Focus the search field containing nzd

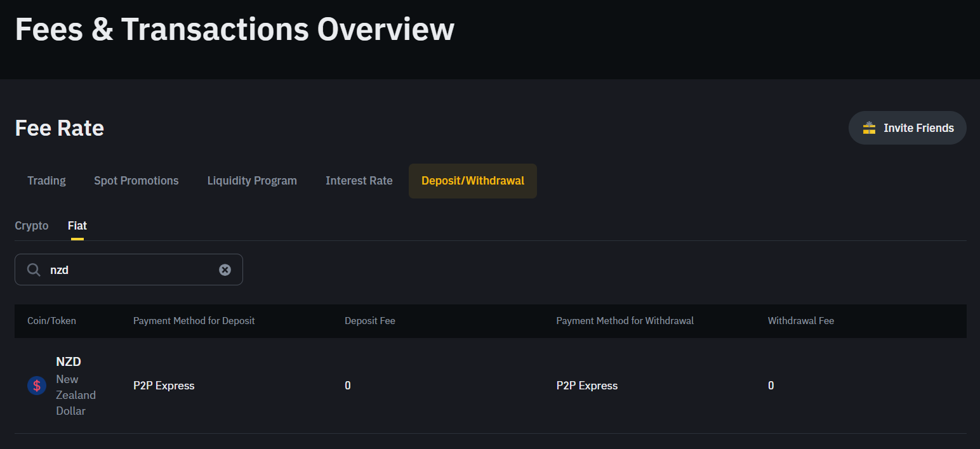129,270
